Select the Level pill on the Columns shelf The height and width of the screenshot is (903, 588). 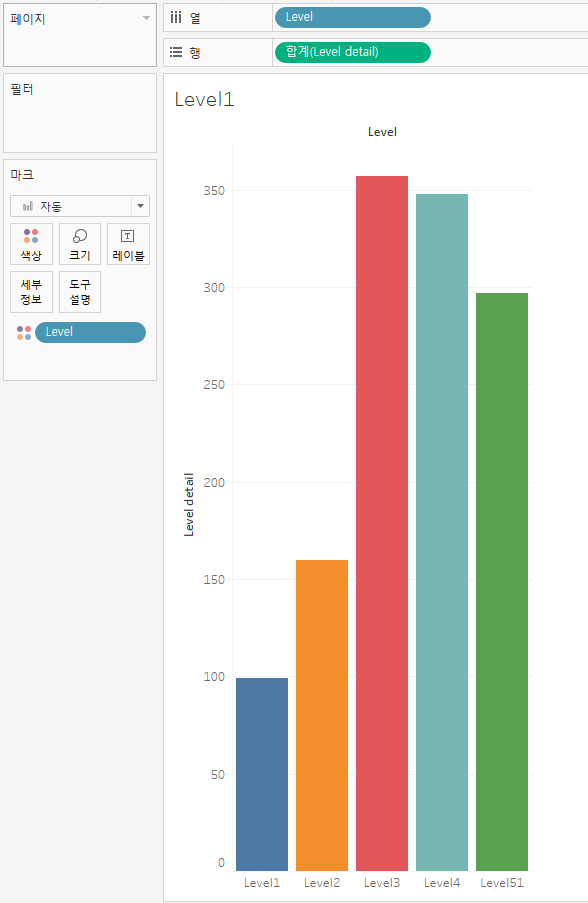click(352, 17)
